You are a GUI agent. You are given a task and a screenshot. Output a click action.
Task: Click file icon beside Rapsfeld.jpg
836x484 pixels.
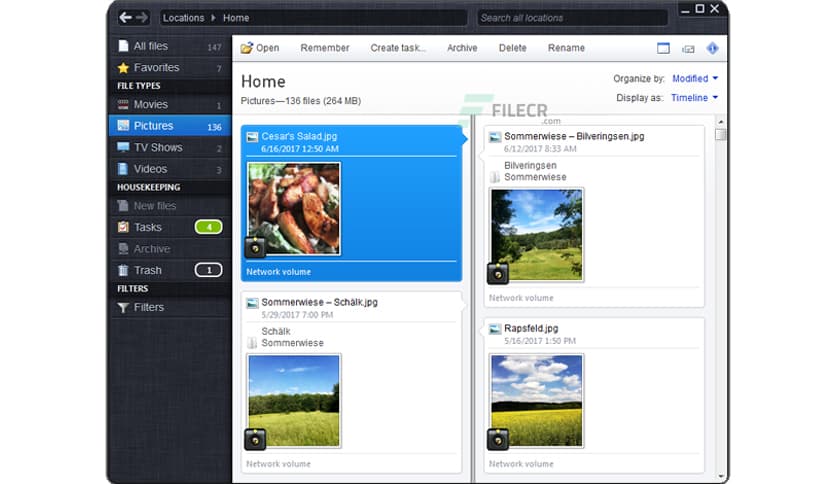coord(495,329)
